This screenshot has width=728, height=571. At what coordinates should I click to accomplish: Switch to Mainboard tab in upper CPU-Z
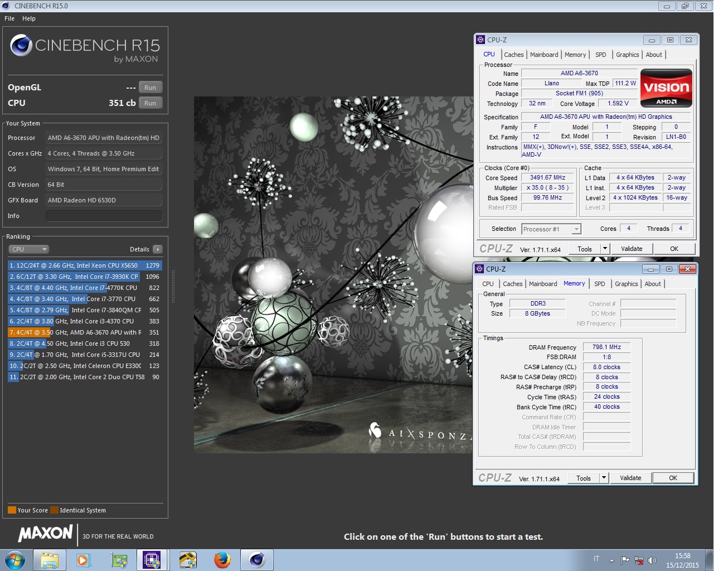(544, 55)
